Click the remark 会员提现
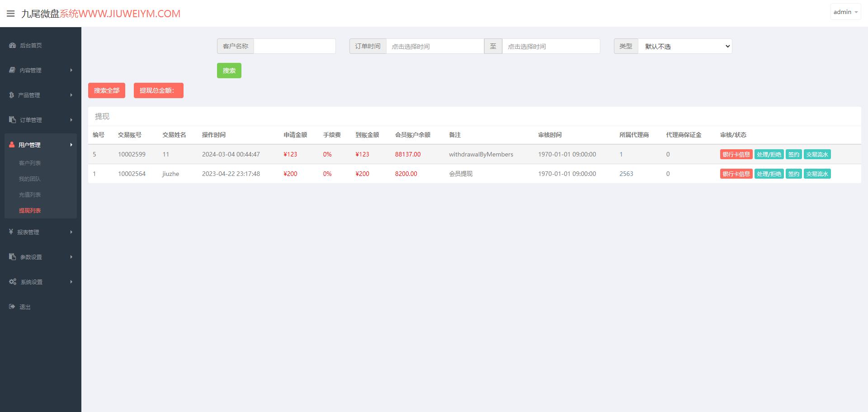 point(461,174)
